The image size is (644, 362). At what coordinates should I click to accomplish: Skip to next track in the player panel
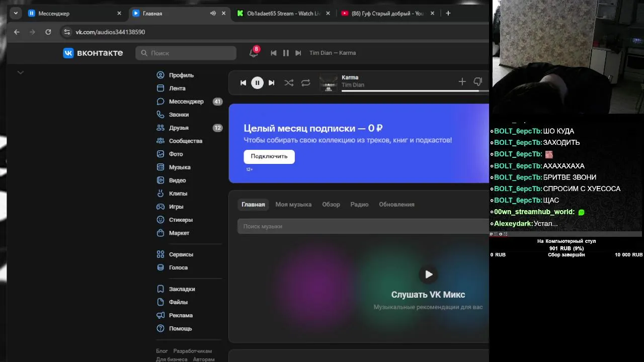tap(271, 83)
